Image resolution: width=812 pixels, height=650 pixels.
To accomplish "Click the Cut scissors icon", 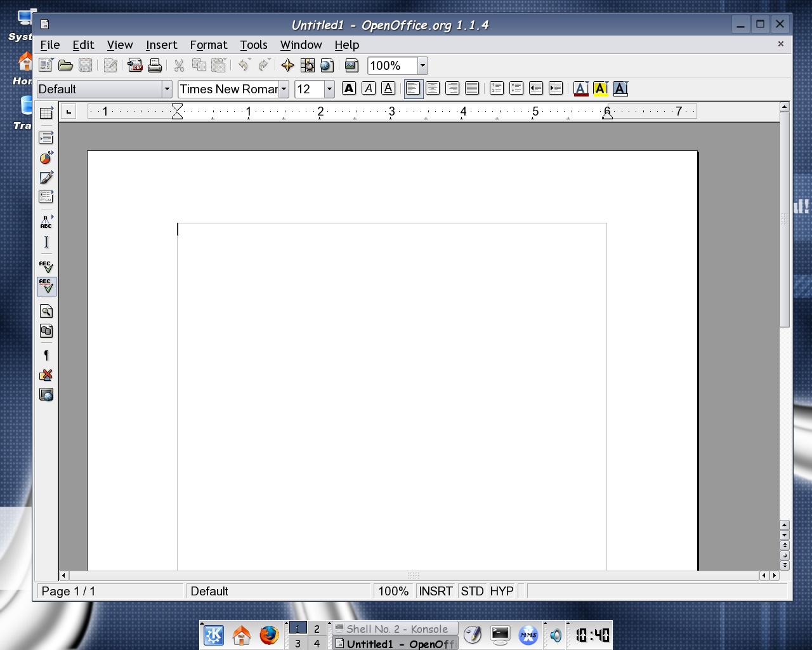I will click(180, 65).
